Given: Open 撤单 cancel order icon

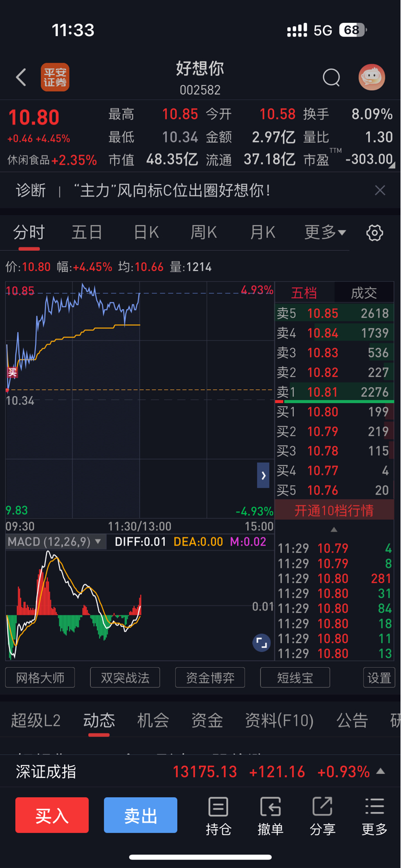Looking at the screenshot, I should tap(270, 816).
